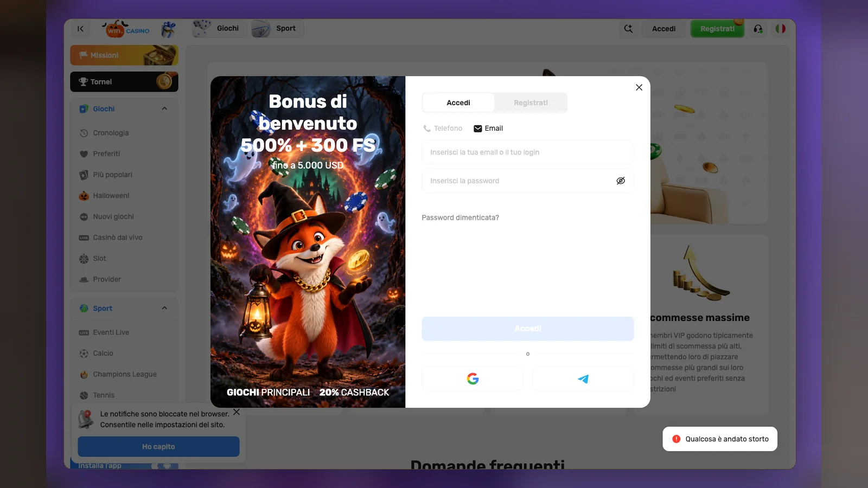Collapse sidebar with the arrow icon
Screen dimensions: 868x488
[80, 29]
